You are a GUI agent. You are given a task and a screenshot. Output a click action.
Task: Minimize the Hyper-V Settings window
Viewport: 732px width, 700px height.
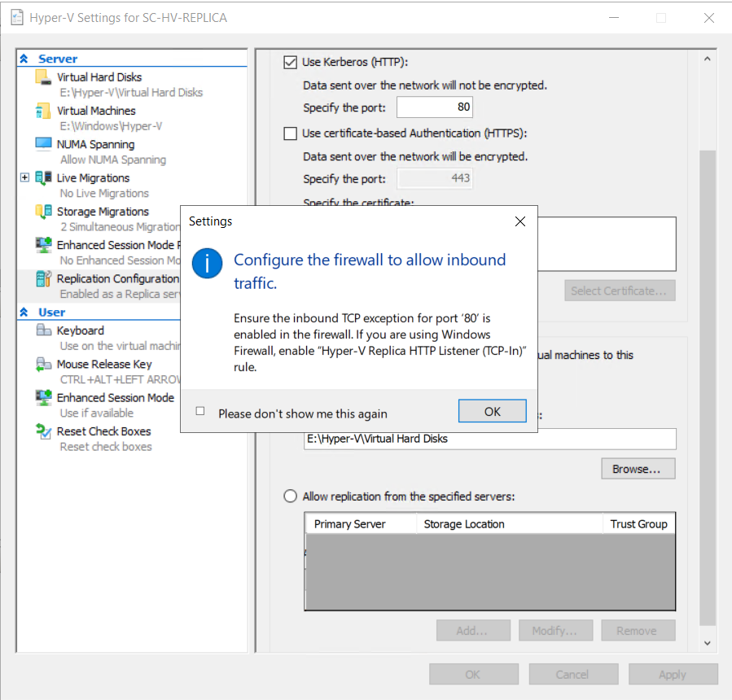(614, 18)
